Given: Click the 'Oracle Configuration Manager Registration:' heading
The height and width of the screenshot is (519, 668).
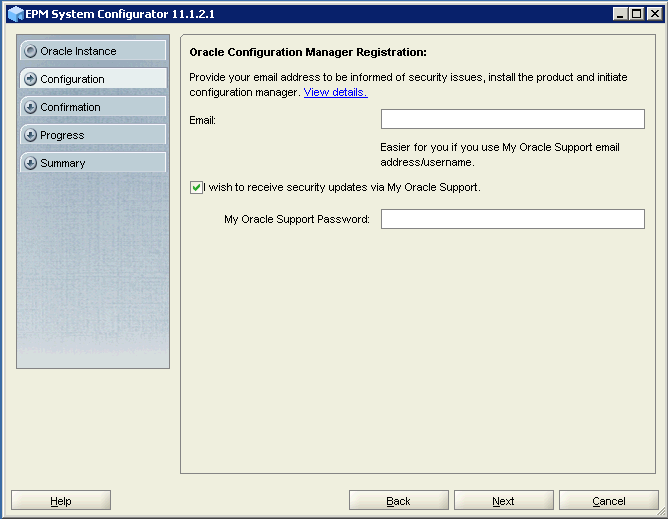Looking at the screenshot, I should [x=308, y=52].
